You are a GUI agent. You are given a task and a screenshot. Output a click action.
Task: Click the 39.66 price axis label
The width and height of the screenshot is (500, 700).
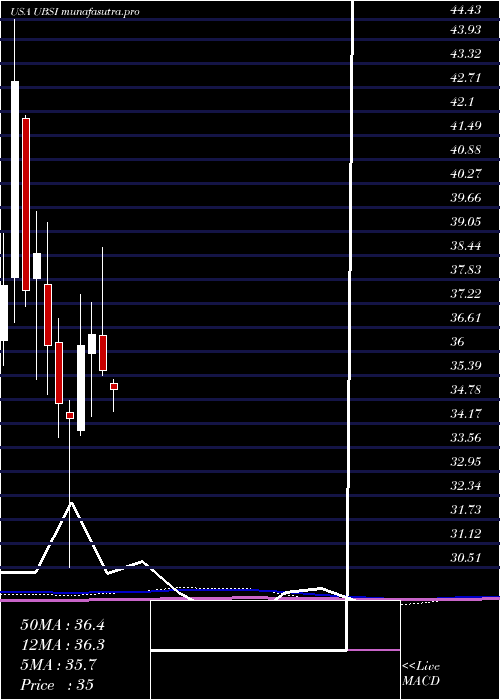(465, 198)
